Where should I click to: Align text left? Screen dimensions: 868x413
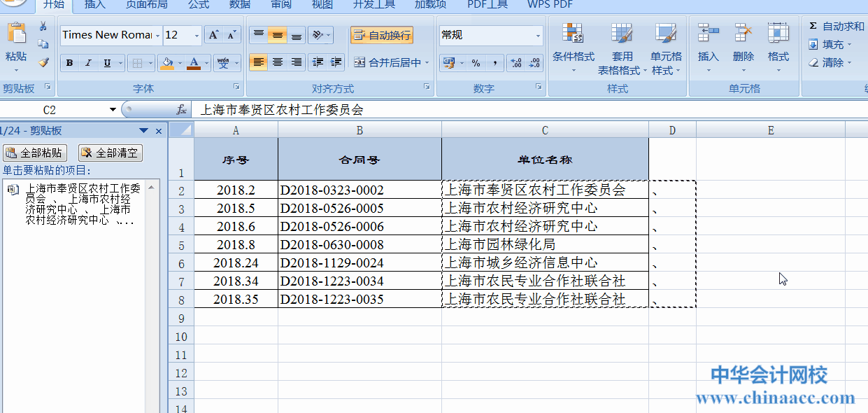259,62
